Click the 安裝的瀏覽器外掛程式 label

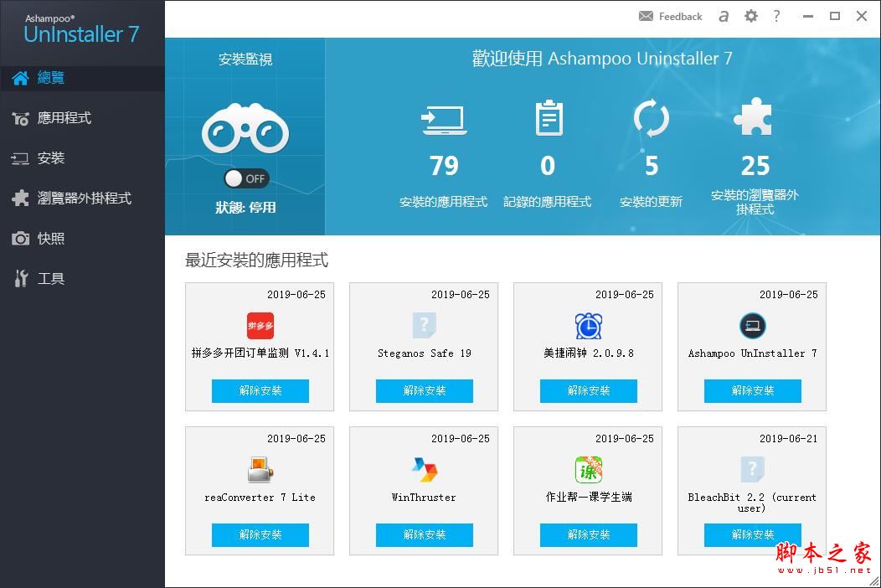pyautogui.click(x=755, y=203)
